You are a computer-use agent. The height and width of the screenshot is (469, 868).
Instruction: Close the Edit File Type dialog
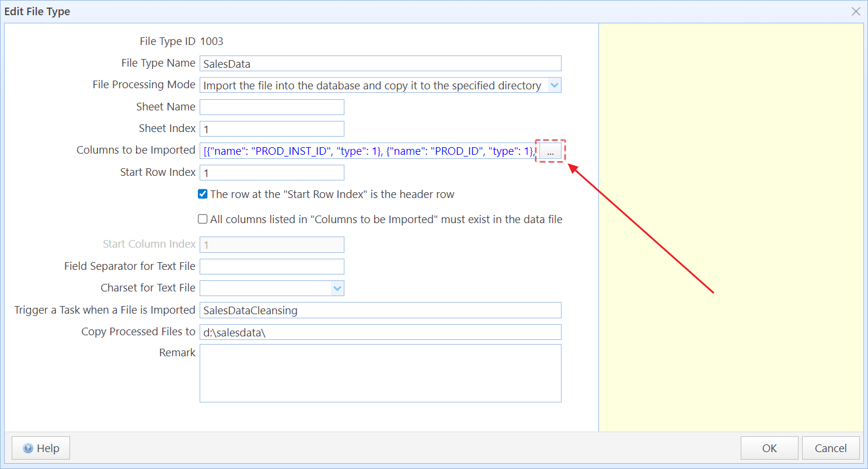[856, 11]
